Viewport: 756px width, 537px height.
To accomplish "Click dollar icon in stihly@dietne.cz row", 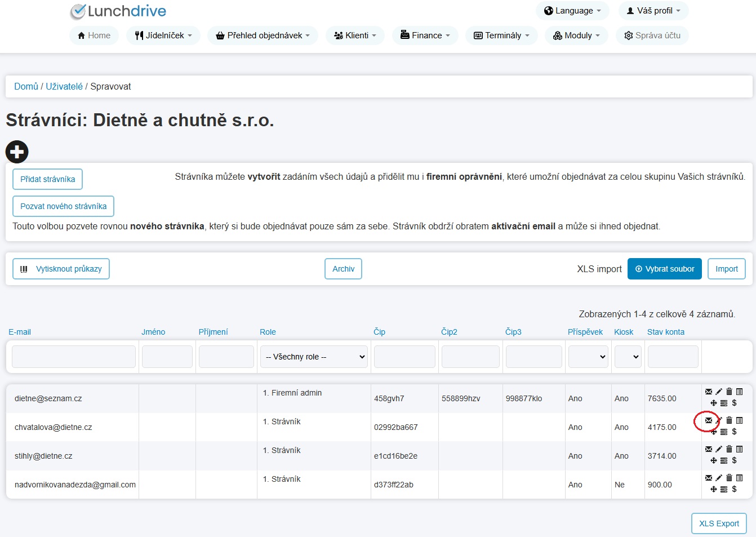I will click(x=734, y=460).
